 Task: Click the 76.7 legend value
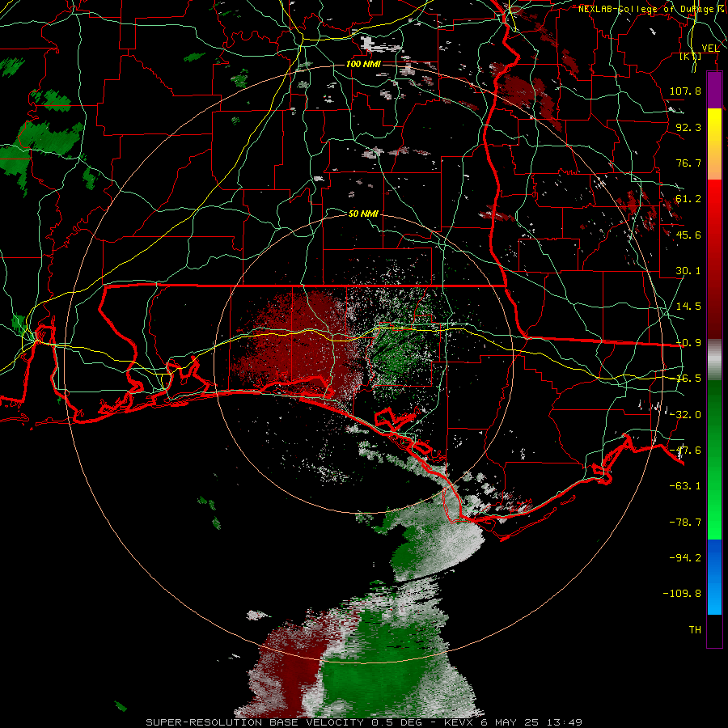click(x=688, y=163)
